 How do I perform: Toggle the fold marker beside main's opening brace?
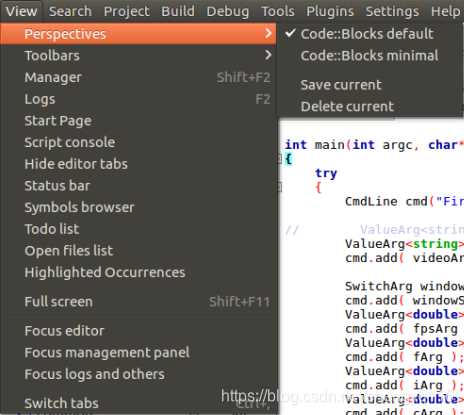pos(280,159)
